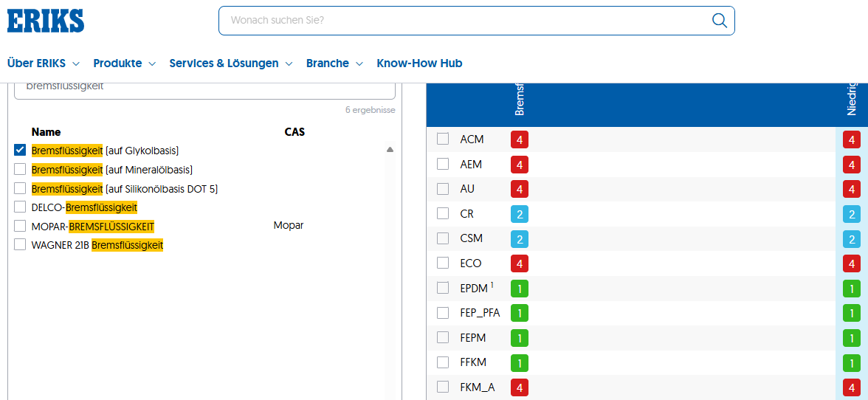Click the magnifying glass search icon
The image size is (868, 400).
tap(719, 21)
